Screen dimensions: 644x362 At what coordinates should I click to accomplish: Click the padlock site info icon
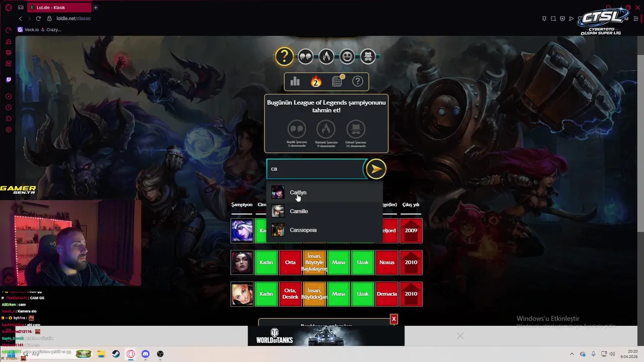[x=49, y=19]
